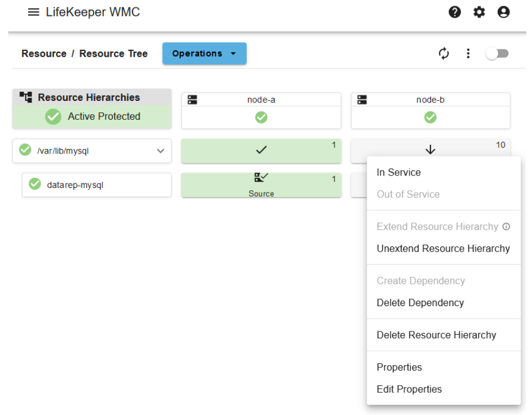
Task: Toggle the switch in the top right
Action: 497,53
